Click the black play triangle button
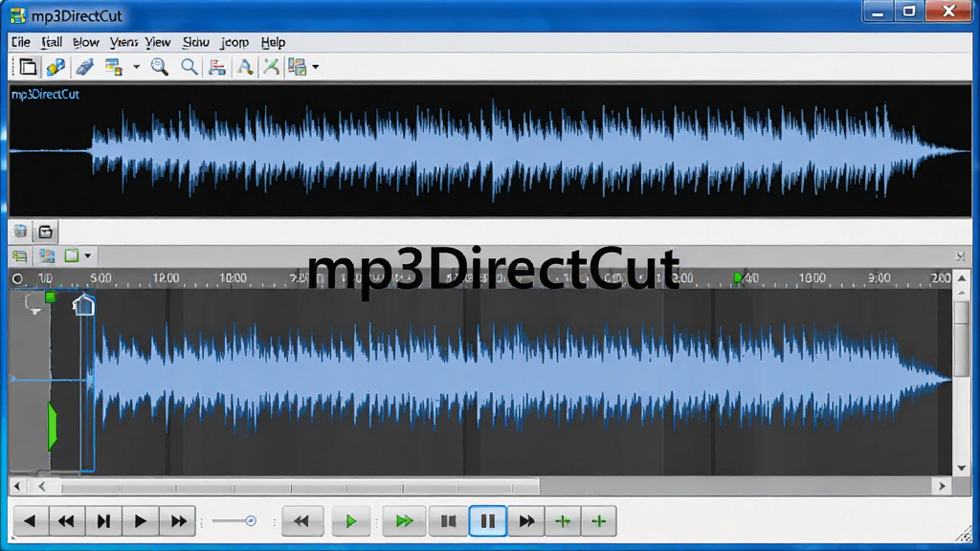This screenshot has height=551, width=980. click(140, 521)
